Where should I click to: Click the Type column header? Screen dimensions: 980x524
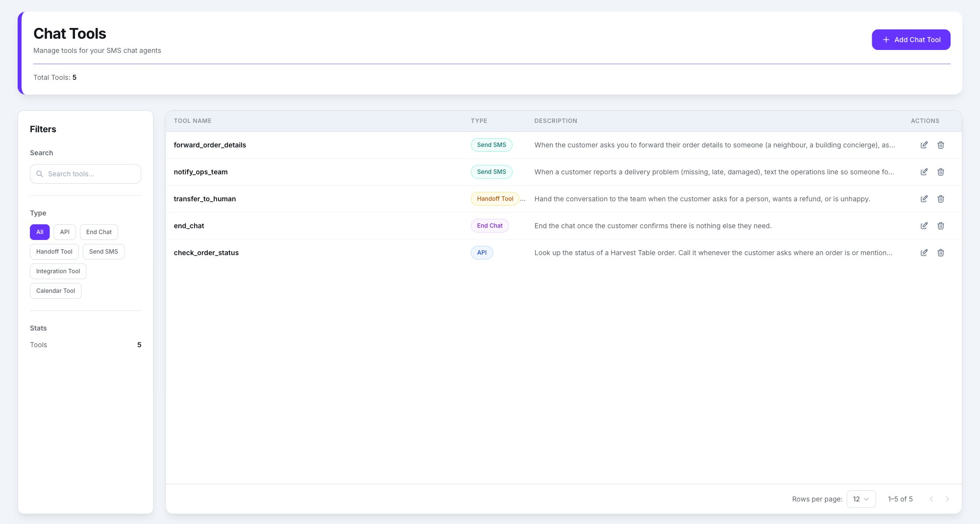point(479,121)
